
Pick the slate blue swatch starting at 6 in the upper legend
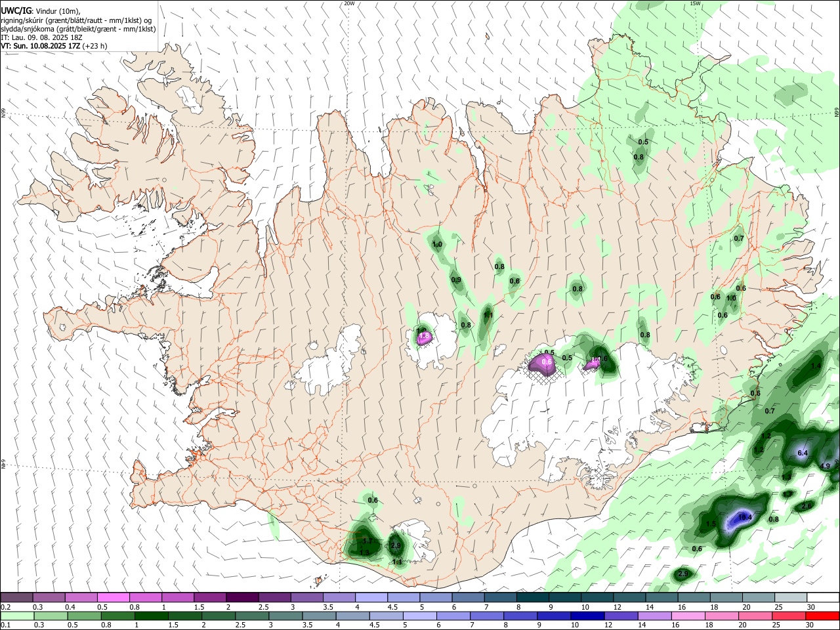467,597
